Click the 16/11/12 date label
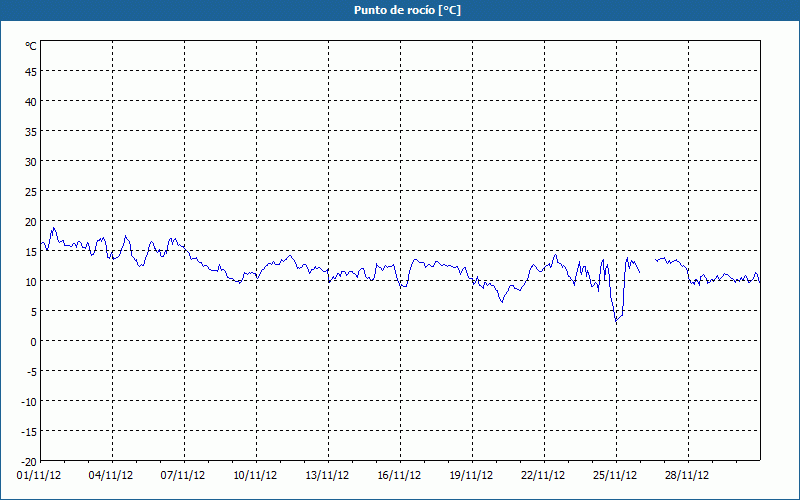800x500 pixels. coord(399,476)
